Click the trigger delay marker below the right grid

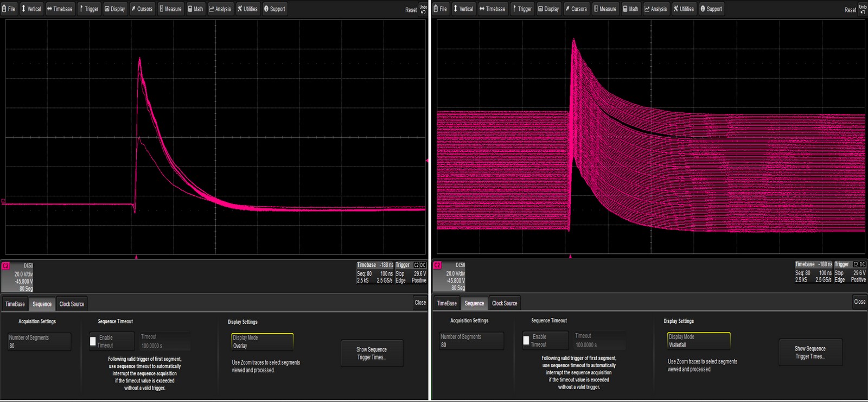[570, 257]
